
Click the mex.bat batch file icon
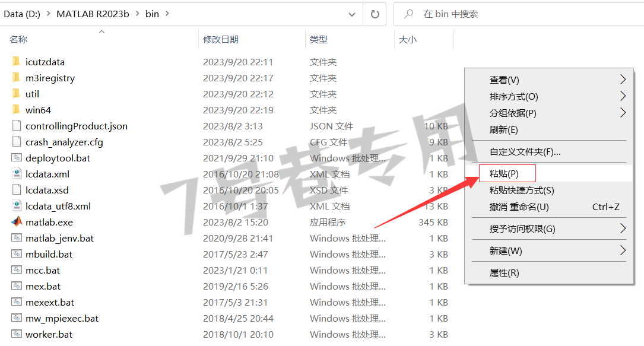pos(17,286)
